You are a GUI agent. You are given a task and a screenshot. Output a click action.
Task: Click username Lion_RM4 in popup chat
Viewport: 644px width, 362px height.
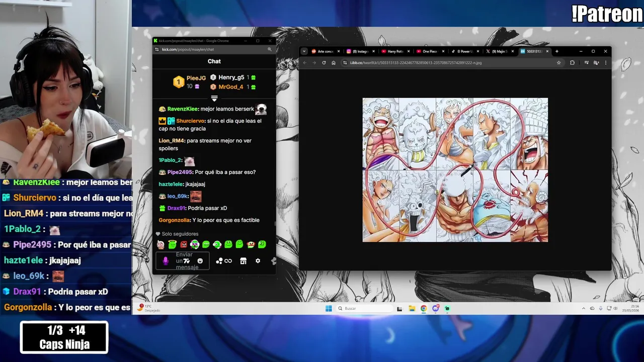point(172,141)
